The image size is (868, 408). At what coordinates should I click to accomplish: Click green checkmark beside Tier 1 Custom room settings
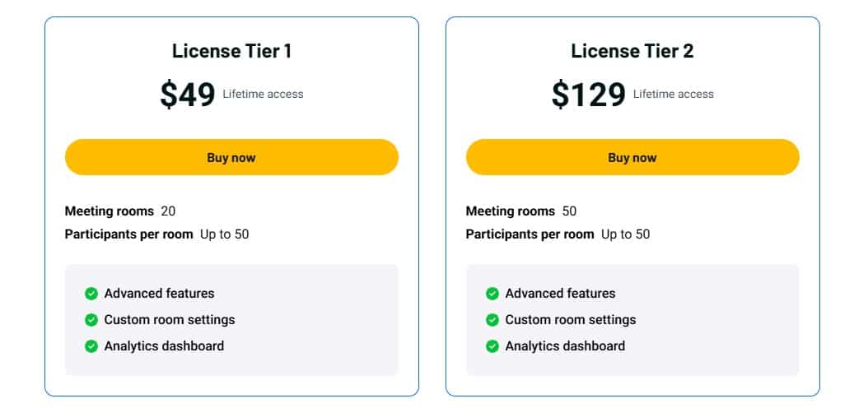(91, 320)
